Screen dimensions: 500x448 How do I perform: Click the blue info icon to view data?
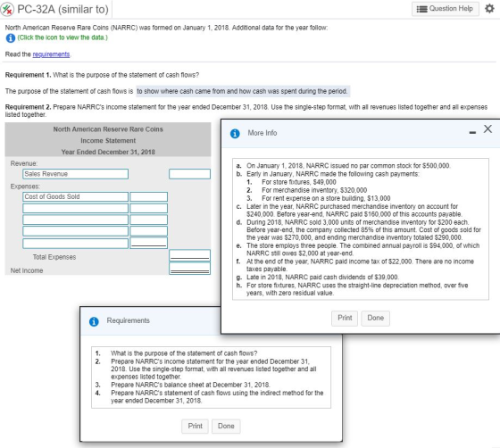tap(11, 37)
